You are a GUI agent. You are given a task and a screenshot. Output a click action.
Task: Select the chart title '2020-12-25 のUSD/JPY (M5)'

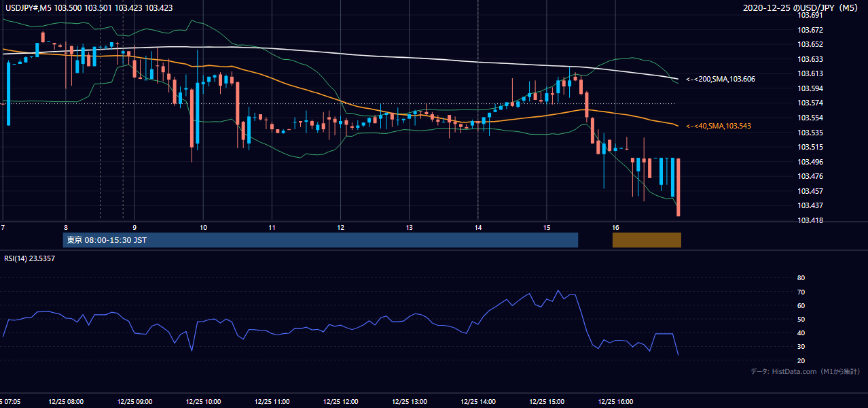801,8
